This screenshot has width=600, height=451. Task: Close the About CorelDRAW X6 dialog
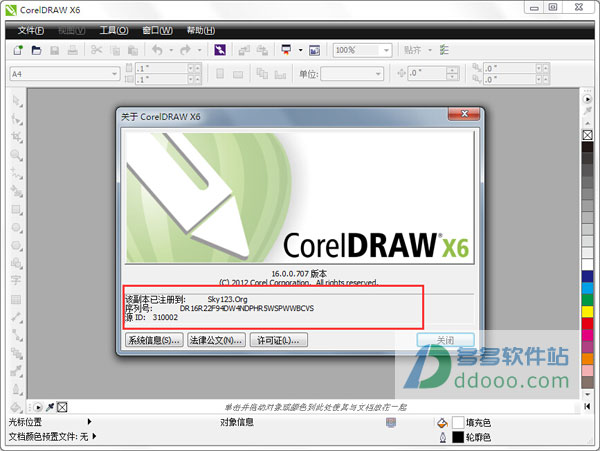pos(464,114)
